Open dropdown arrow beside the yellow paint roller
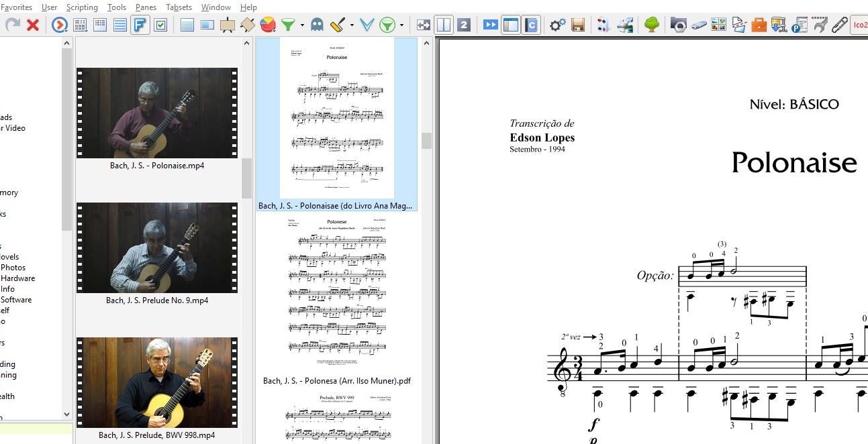Viewport: 868px width, 444px height. coord(352,25)
